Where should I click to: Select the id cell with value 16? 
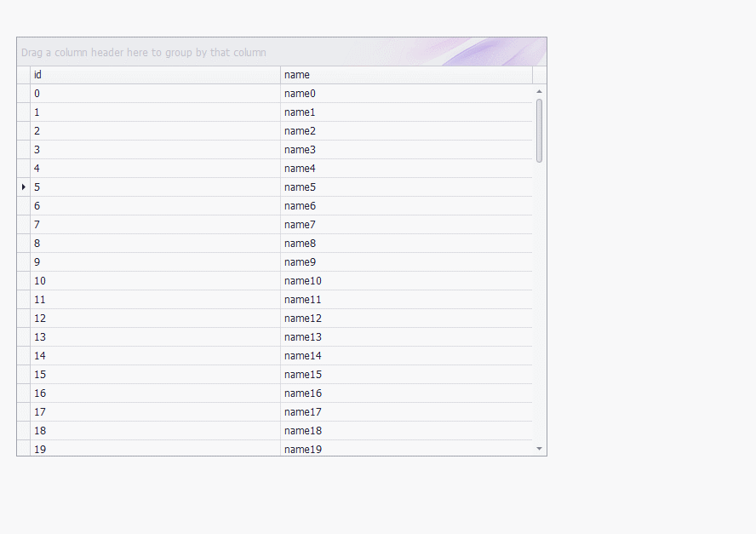click(x=155, y=393)
